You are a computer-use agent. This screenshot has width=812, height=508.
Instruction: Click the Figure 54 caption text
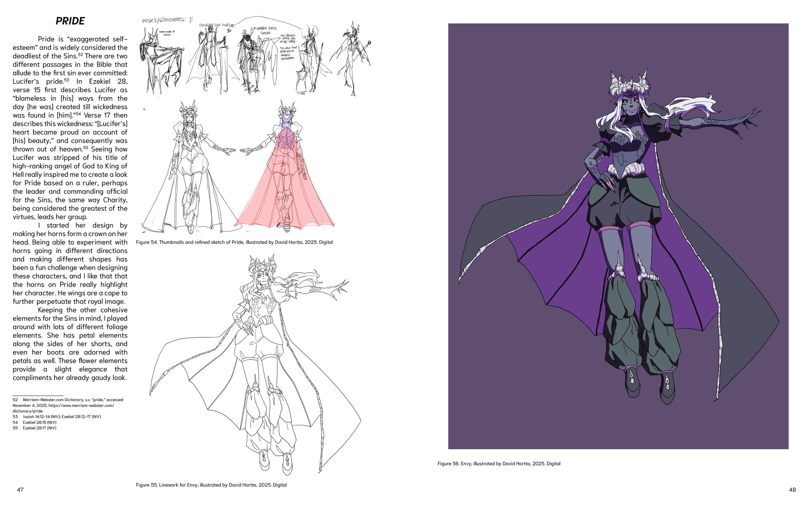click(x=234, y=242)
